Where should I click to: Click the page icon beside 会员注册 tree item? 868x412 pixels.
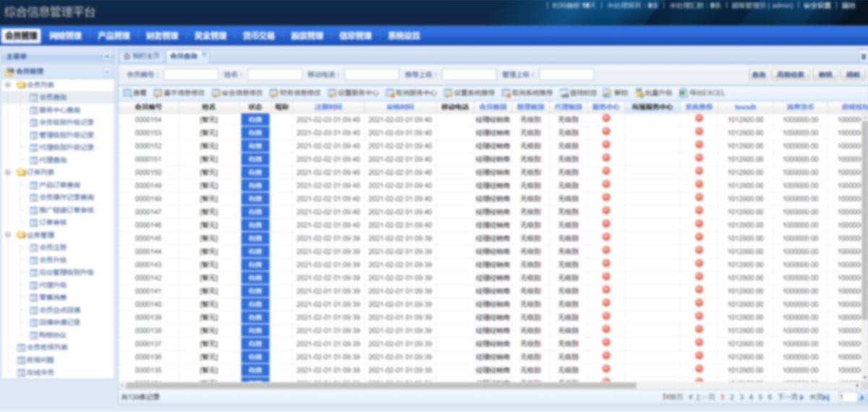click(x=33, y=248)
